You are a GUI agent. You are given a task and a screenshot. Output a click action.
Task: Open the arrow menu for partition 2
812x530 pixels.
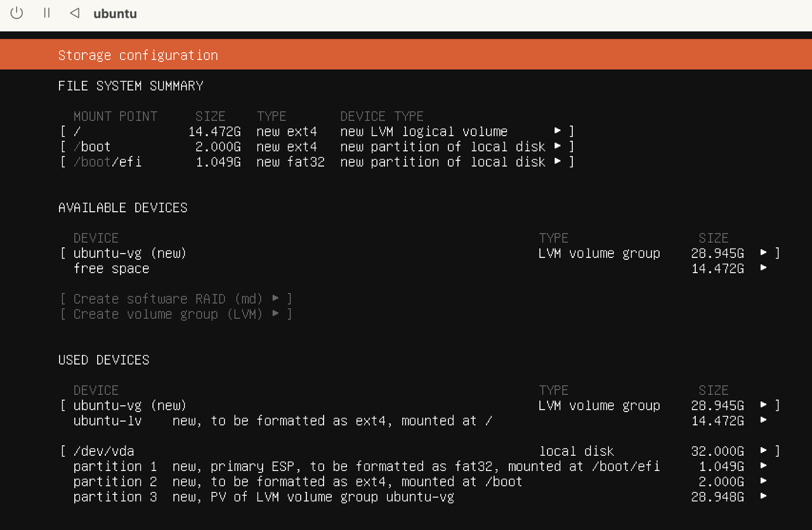click(764, 481)
